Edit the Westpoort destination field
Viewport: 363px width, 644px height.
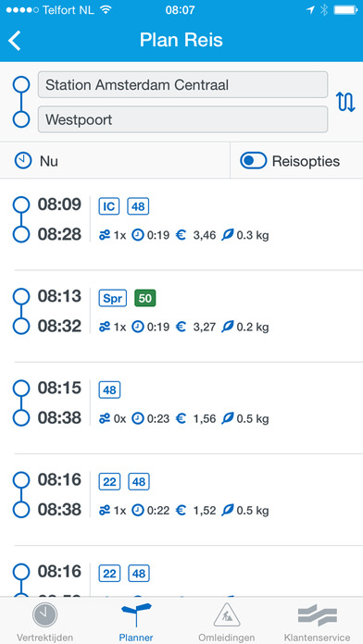click(183, 119)
